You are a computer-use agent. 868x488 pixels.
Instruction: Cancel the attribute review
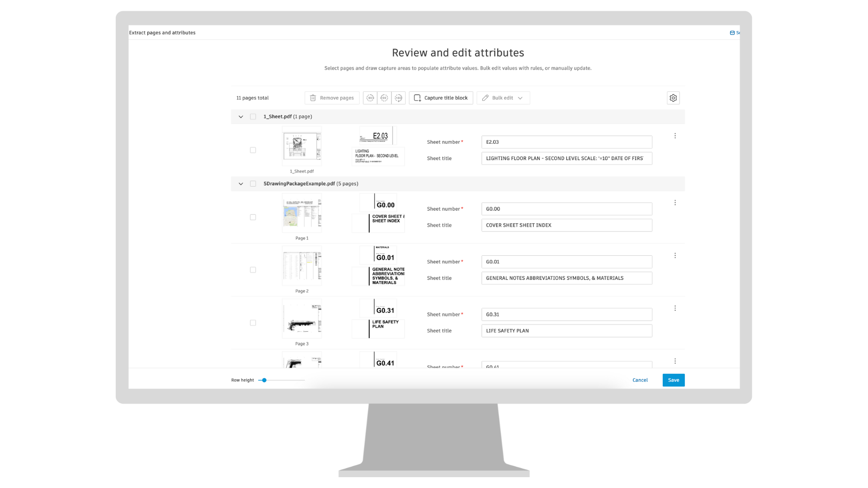(640, 380)
